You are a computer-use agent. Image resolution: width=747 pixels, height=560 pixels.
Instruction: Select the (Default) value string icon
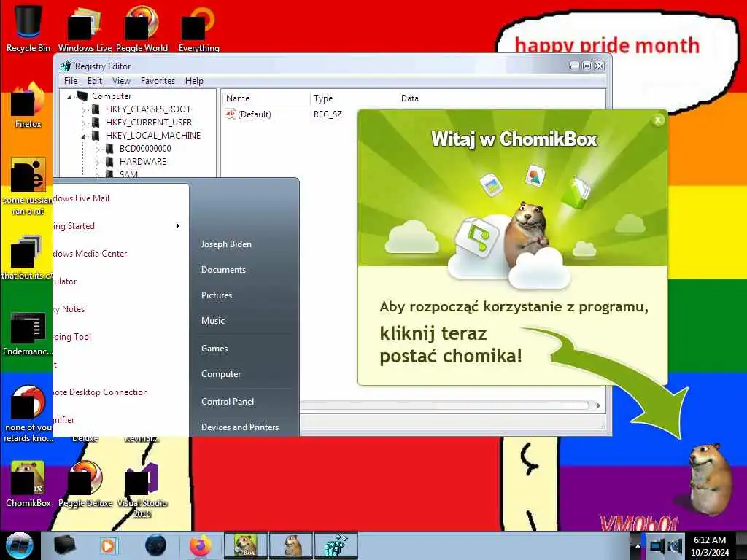coord(231,114)
